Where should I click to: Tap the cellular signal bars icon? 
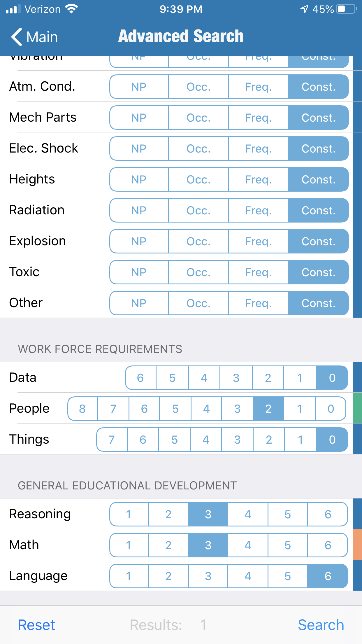click(x=13, y=9)
